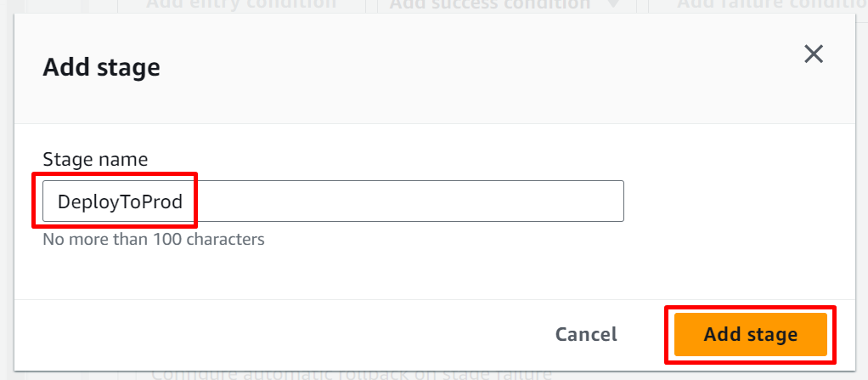Click the 'No more than 100 characters' hint
Image resolution: width=868 pixels, height=380 pixels.
coord(154,239)
